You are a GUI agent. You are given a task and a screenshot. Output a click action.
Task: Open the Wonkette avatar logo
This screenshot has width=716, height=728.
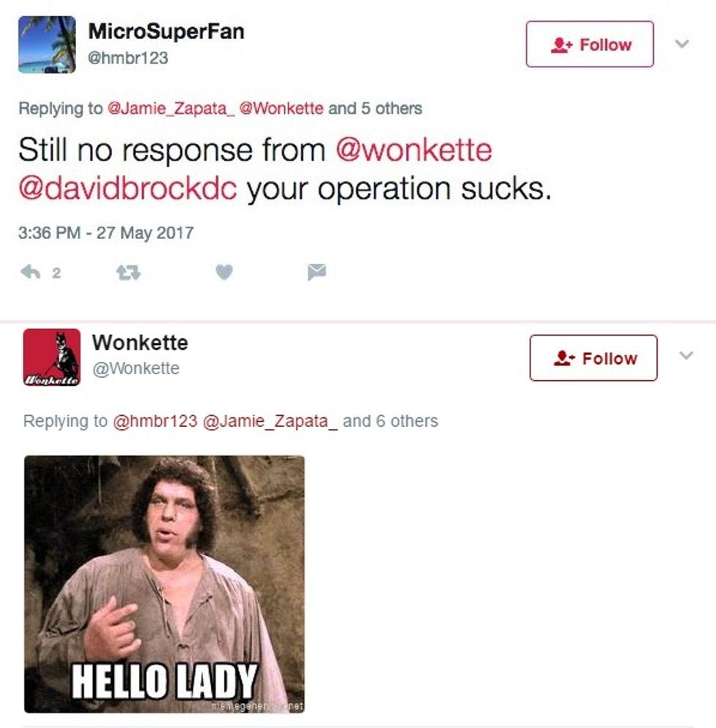coord(52,357)
